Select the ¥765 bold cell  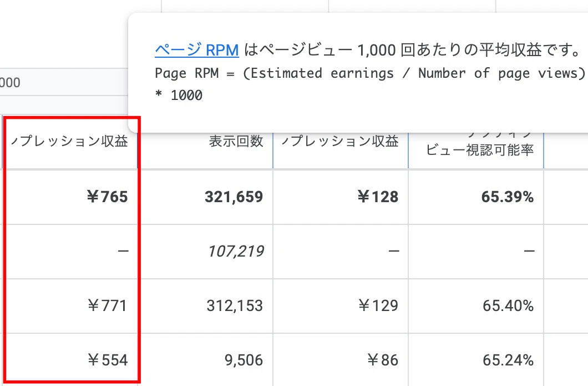pos(107,197)
